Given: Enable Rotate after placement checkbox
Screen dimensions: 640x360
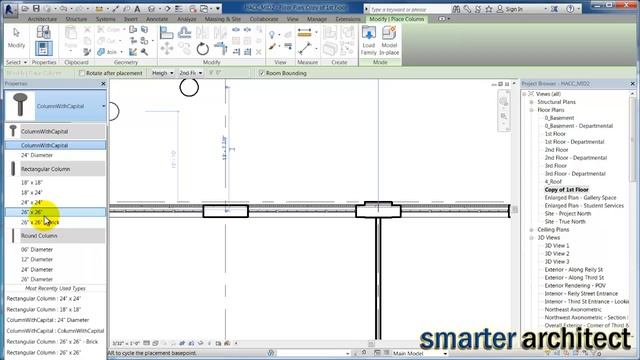Looking at the screenshot, I should pos(82,73).
